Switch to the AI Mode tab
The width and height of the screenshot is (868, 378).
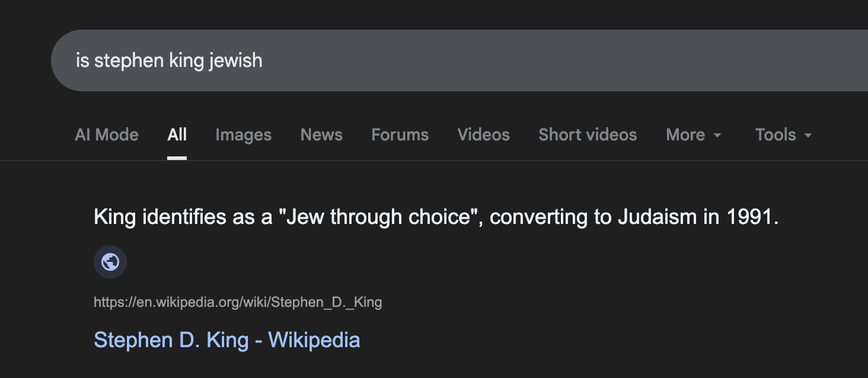(107, 135)
